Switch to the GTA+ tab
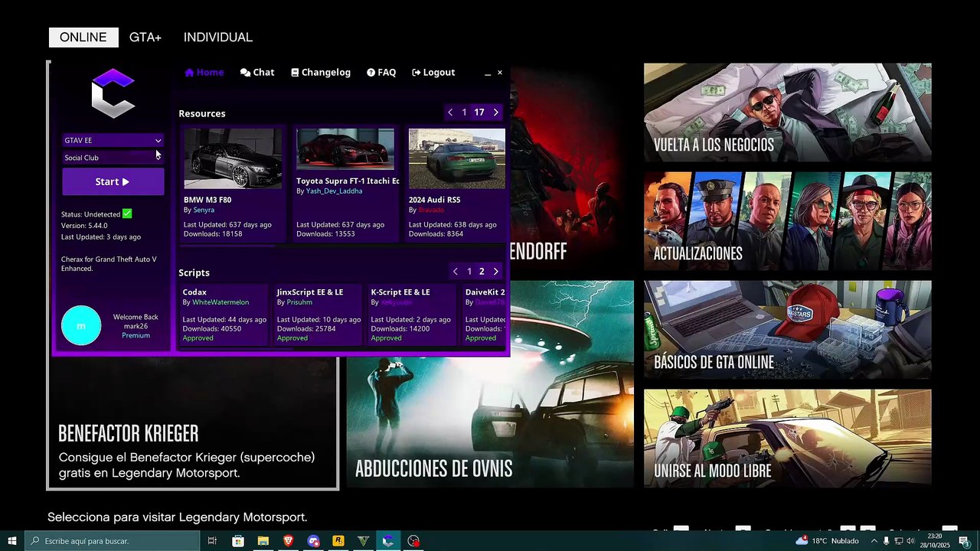 coord(145,37)
